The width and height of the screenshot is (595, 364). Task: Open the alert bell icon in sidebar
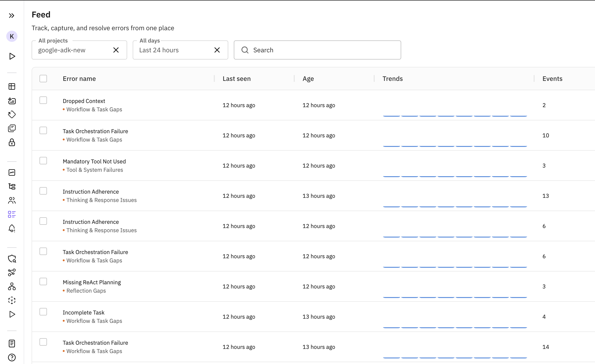click(12, 228)
